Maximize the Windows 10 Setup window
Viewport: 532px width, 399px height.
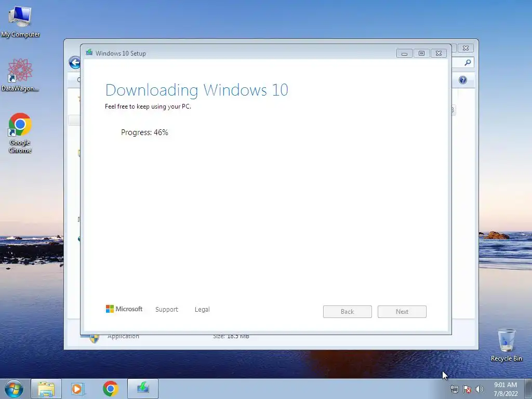click(421, 54)
